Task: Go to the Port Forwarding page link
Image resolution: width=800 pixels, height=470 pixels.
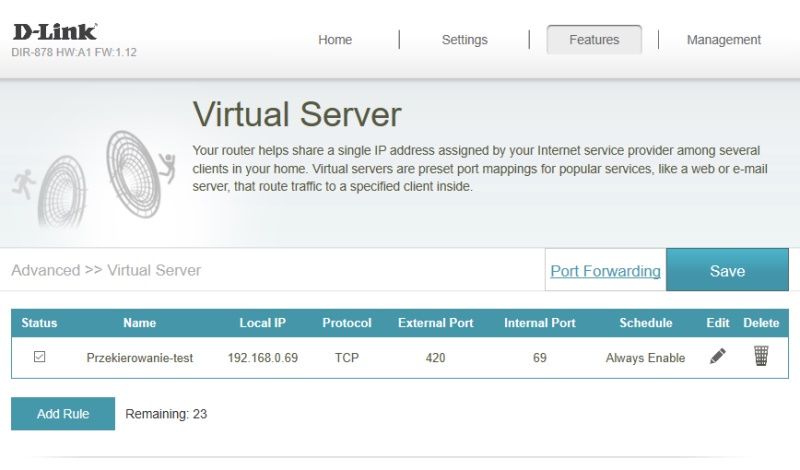Action: (605, 271)
